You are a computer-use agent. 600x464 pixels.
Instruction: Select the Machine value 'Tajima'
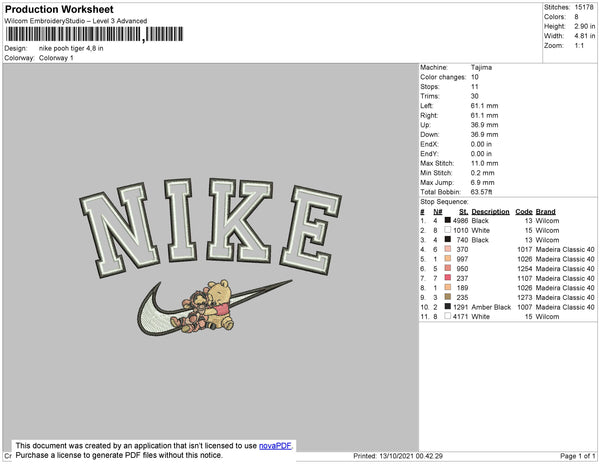481,67
